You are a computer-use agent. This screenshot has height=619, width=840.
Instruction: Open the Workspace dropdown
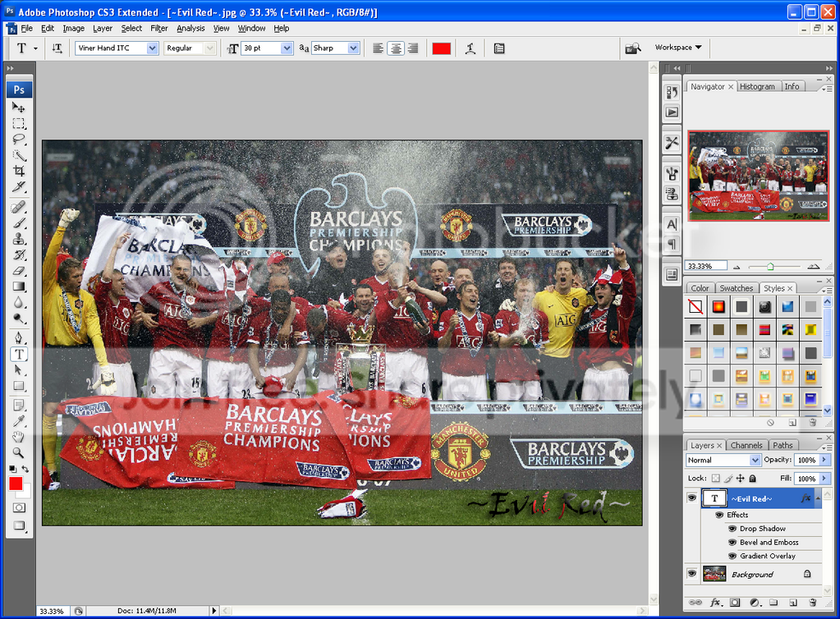click(678, 47)
